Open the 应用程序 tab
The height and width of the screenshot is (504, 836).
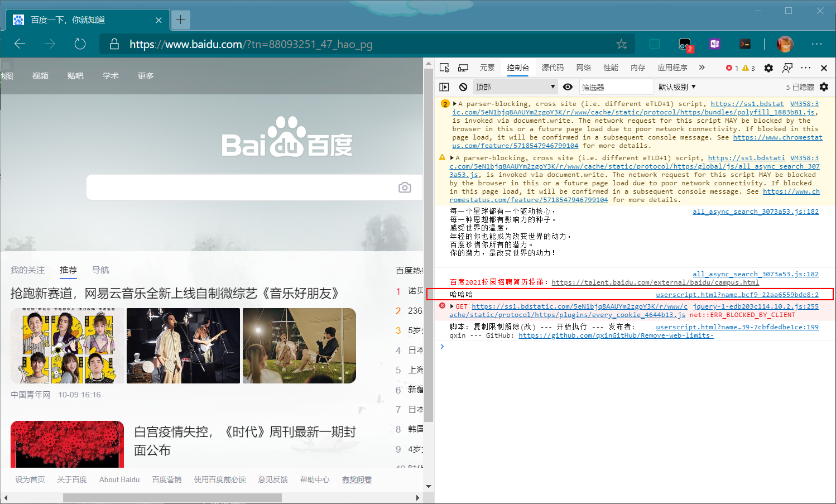pyautogui.click(x=672, y=68)
